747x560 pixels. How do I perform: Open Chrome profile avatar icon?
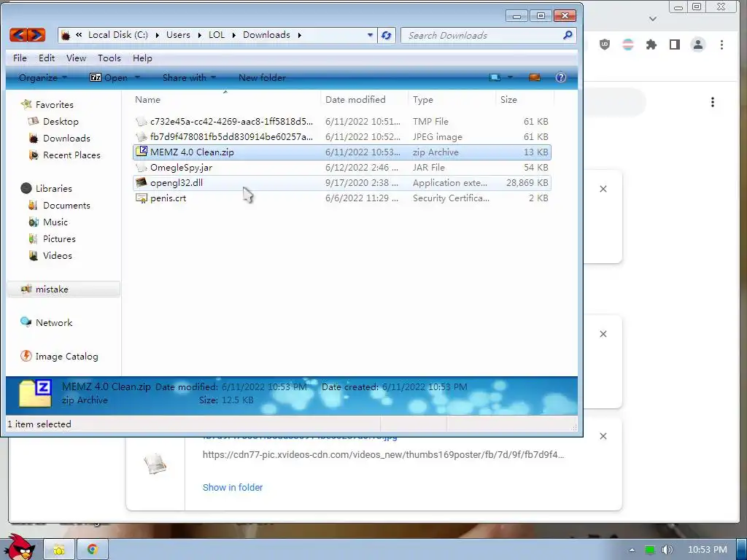[698, 44]
